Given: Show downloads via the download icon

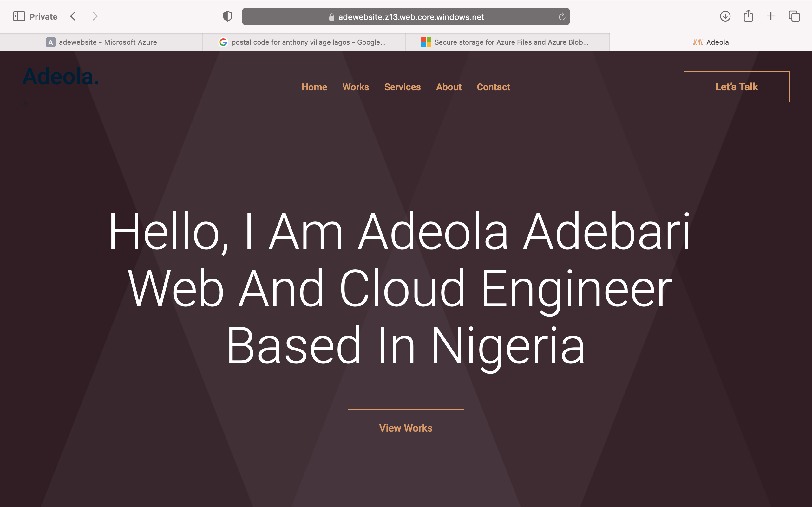Looking at the screenshot, I should pyautogui.click(x=725, y=16).
